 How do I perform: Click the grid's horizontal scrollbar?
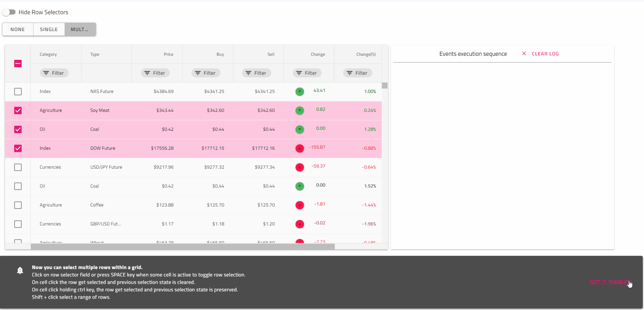click(183, 247)
